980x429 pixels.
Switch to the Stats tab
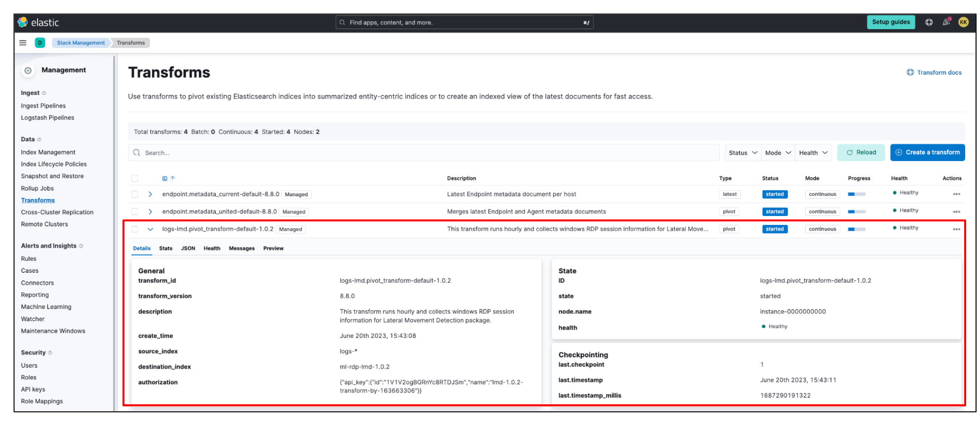coord(165,249)
